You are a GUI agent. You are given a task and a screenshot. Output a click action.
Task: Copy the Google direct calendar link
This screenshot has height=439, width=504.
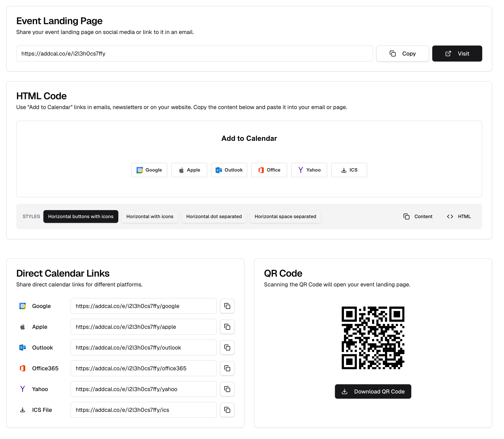[x=227, y=306]
